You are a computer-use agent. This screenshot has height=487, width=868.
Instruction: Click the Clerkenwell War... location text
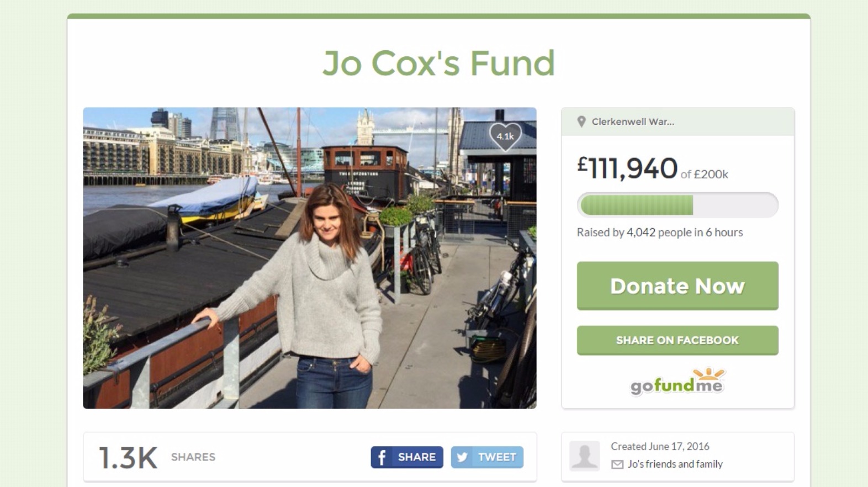click(633, 121)
